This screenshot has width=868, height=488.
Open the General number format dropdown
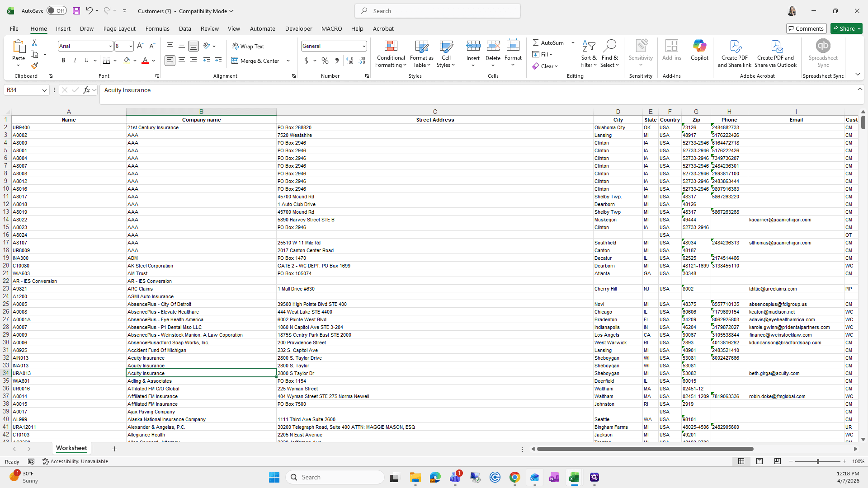click(363, 46)
